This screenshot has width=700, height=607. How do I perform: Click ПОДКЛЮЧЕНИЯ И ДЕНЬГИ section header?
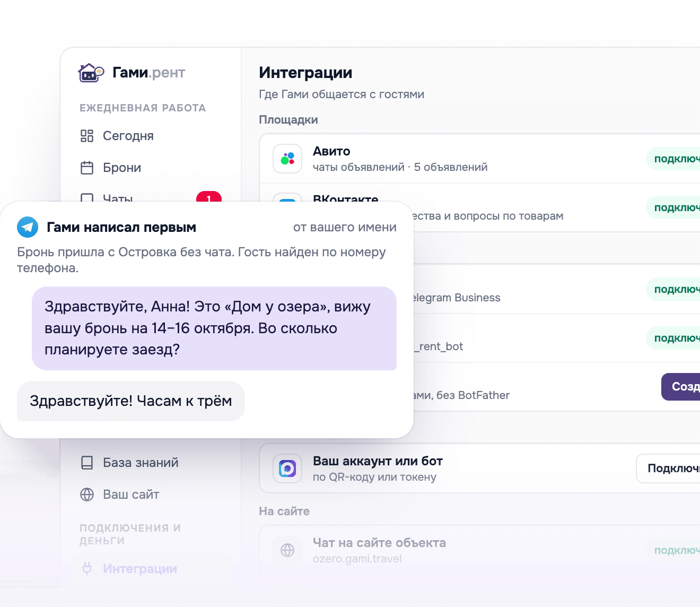point(130,534)
